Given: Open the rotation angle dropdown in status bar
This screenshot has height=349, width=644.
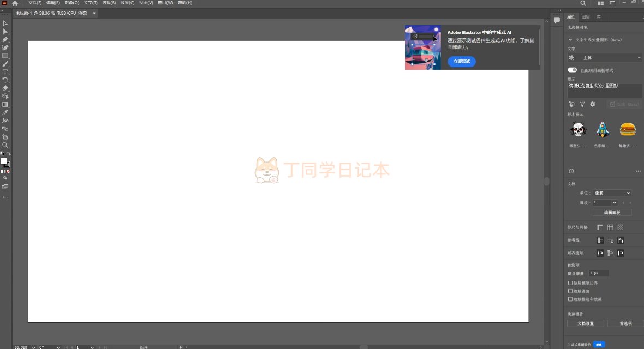Looking at the screenshot, I should (x=58, y=347).
